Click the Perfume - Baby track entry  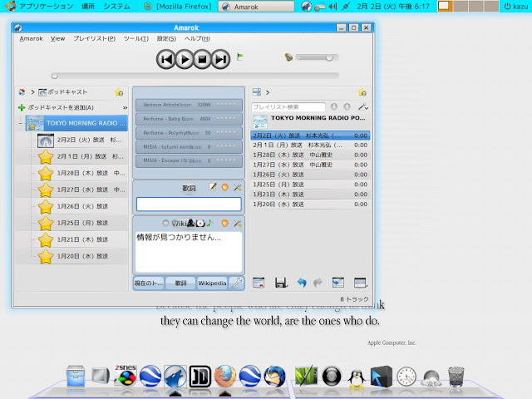tap(189, 119)
